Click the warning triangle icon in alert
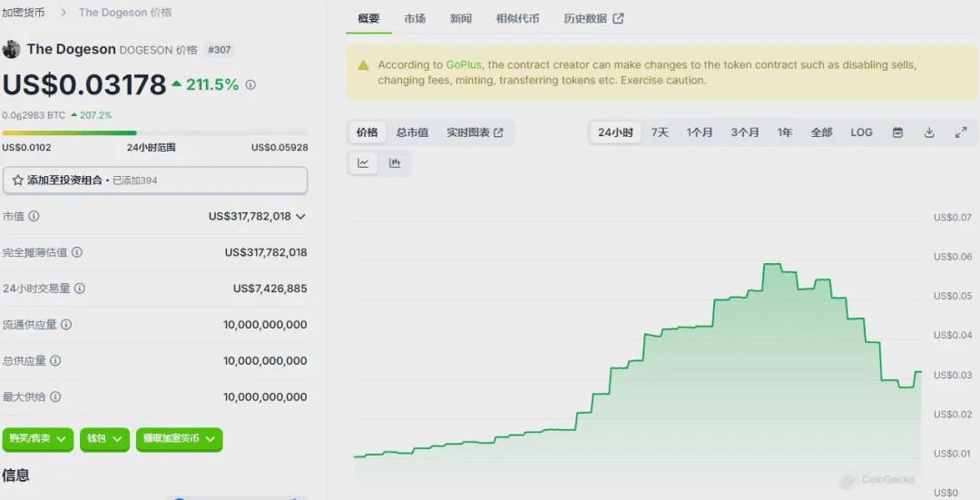980x500 pixels. tap(363, 65)
